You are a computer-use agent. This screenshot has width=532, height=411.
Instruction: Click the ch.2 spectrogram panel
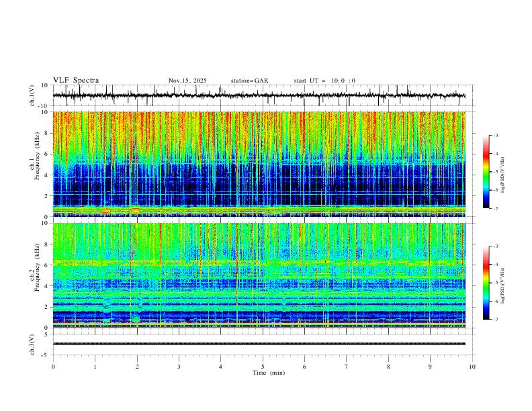pos(259,275)
